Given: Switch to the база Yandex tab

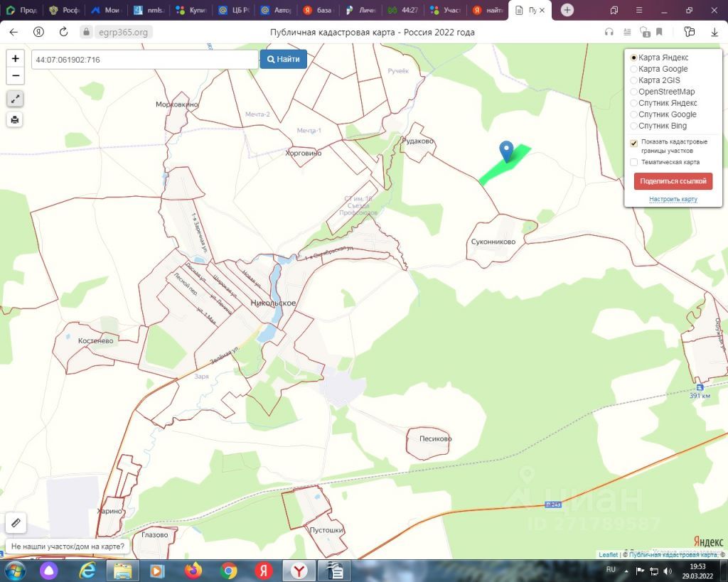Looking at the screenshot, I should point(318,10).
